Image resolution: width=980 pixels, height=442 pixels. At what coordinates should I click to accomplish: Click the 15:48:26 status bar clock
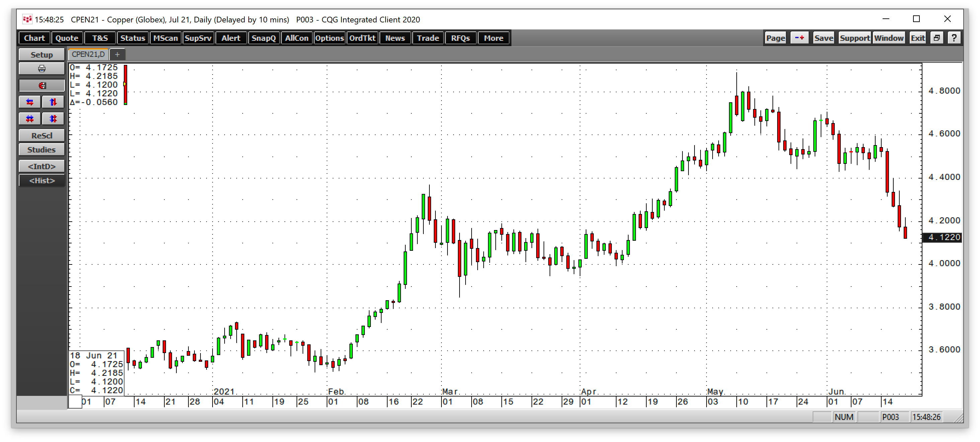[x=926, y=417]
